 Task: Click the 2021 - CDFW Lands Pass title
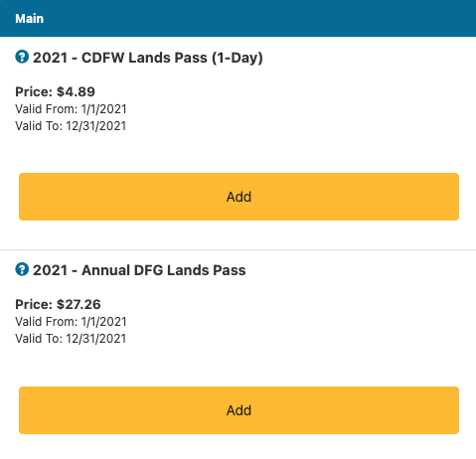[148, 58]
